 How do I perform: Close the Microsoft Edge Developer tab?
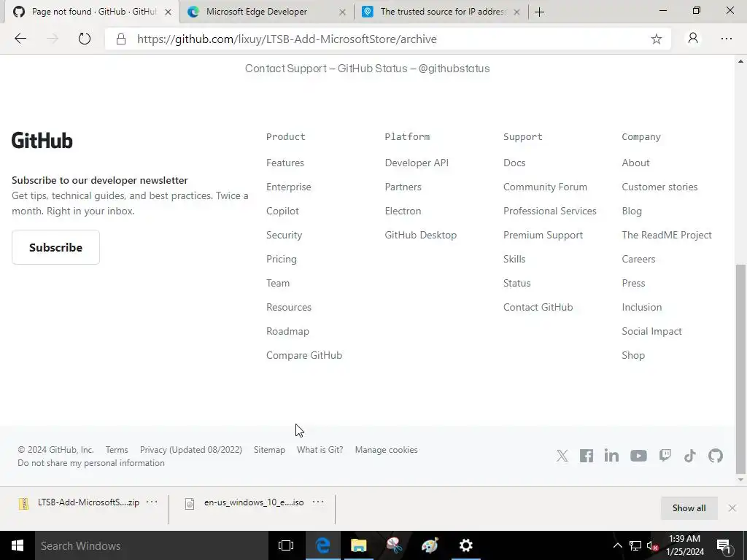[x=342, y=12]
